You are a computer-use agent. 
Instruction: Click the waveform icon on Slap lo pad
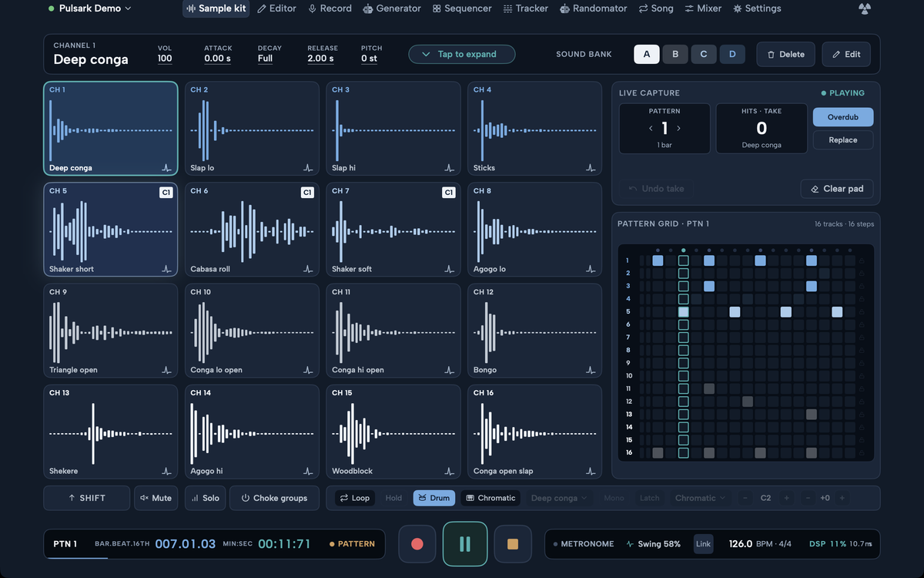point(308,168)
